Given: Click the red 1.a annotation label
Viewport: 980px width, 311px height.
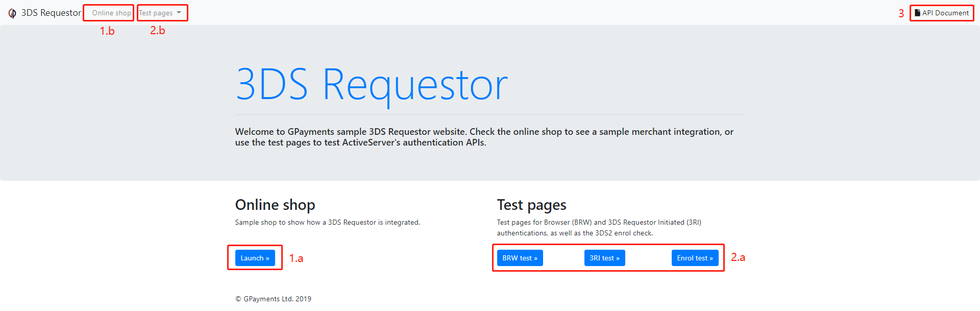Looking at the screenshot, I should click(x=296, y=258).
